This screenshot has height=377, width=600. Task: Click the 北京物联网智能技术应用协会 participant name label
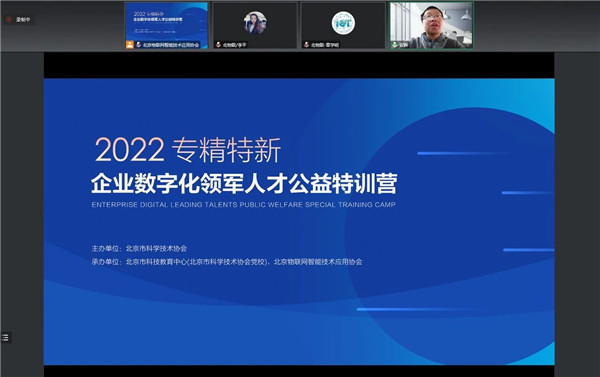point(171,45)
